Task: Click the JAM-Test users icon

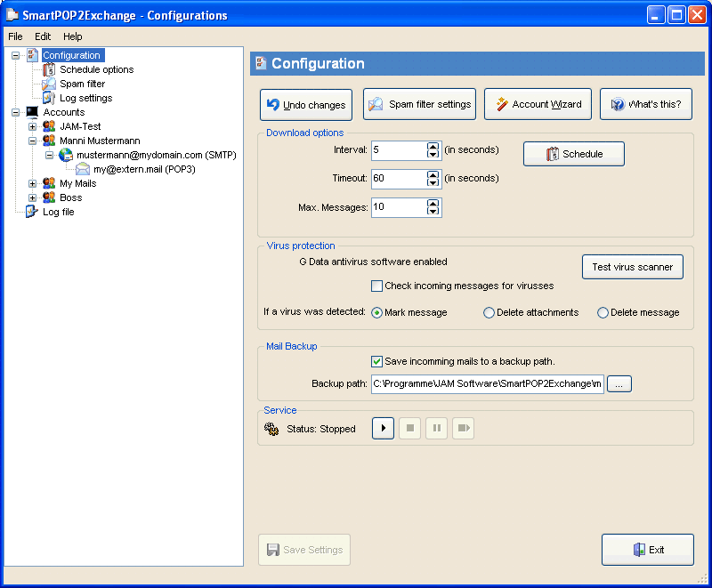Action: tap(49, 126)
